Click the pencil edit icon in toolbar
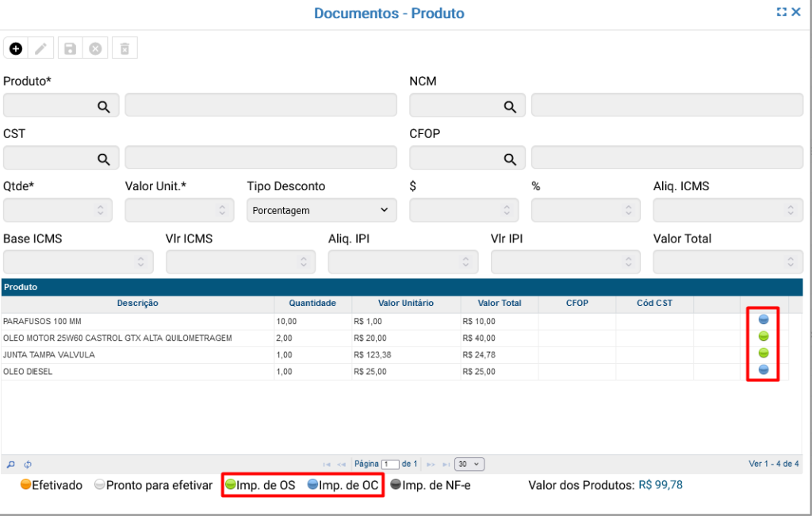 41,48
